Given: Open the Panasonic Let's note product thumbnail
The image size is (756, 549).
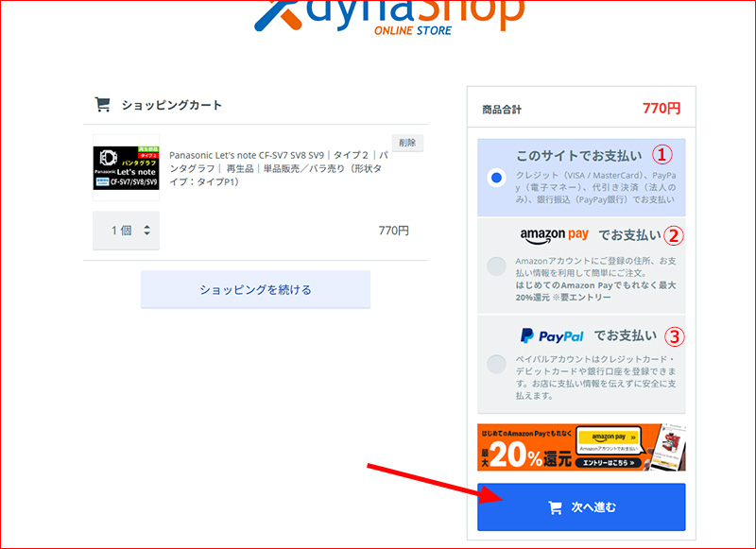Looking at the screenshot, I should (127, 168).
